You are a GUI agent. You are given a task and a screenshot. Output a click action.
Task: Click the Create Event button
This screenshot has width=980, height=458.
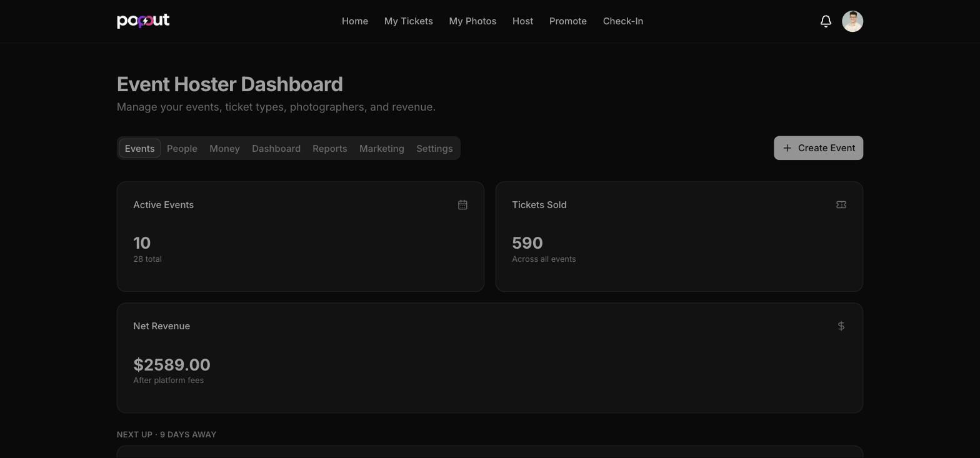point(818,148)
